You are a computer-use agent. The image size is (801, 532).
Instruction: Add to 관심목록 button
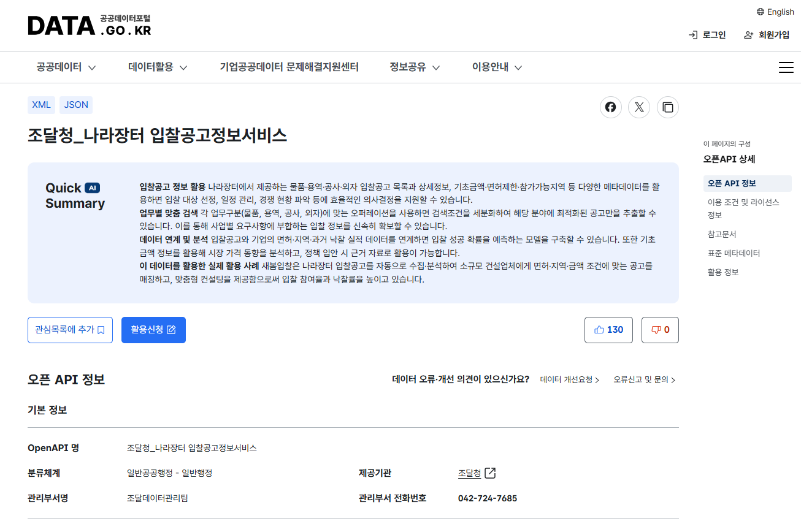[70, 330]
